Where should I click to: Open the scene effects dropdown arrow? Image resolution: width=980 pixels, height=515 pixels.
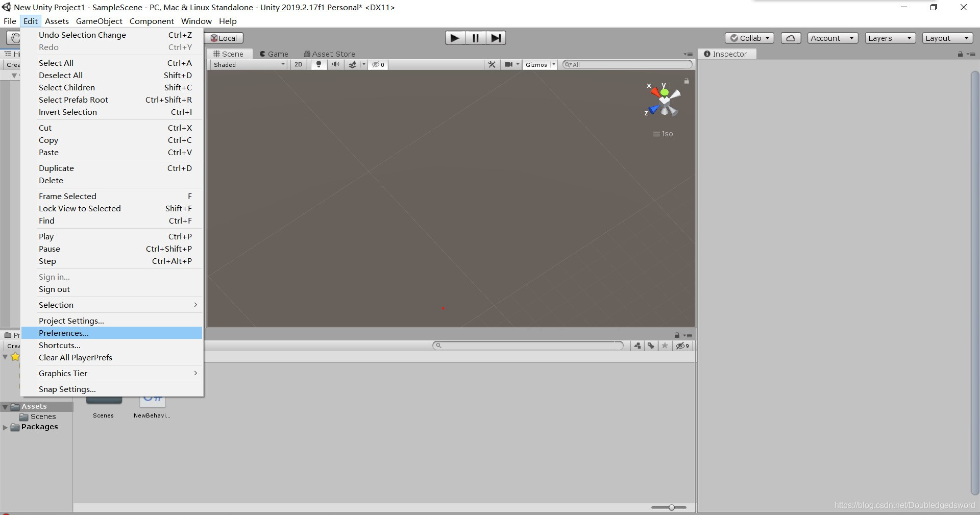[x=363, y=64]
